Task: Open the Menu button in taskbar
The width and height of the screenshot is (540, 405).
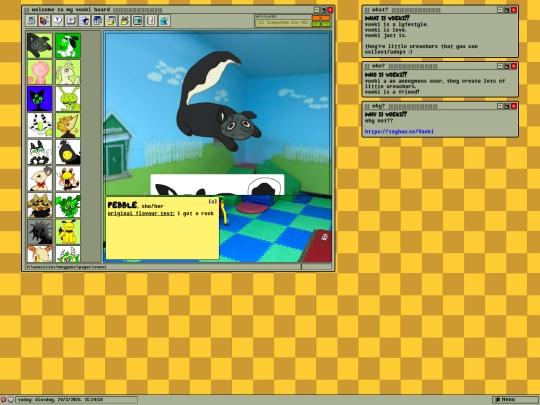Action: point(514,399)
